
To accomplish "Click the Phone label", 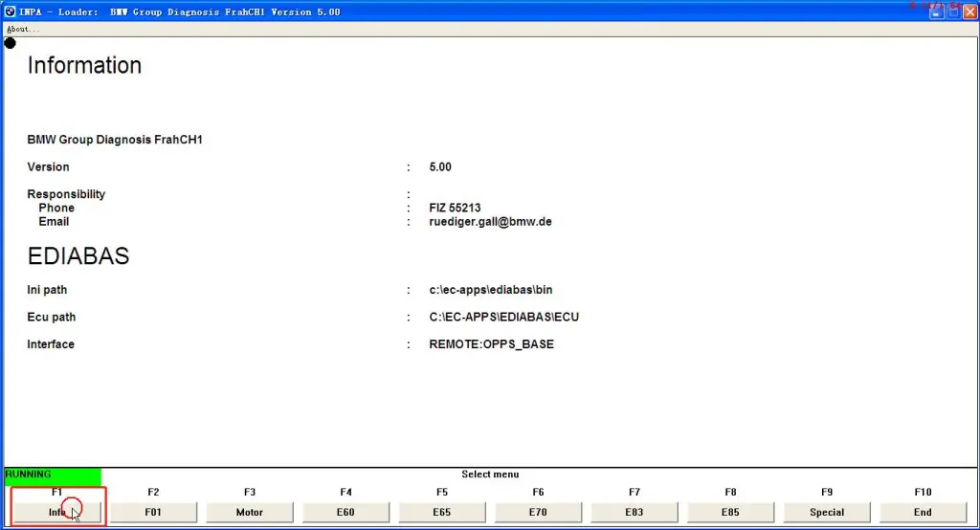I will 56,209.
